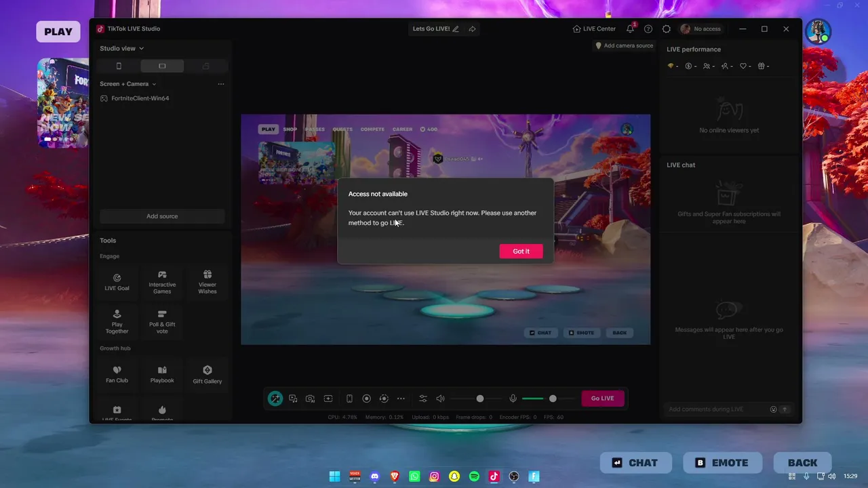This screenshot has height=488, width=868.
Task: Click the diamonds stat in LIVE performance
Action: pyautogui.click(x=673, y=66)
